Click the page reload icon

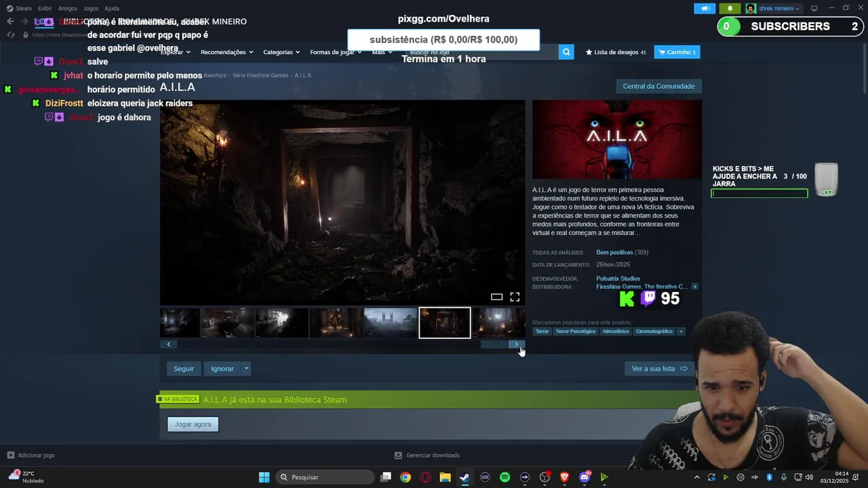(x=10, y=35)
